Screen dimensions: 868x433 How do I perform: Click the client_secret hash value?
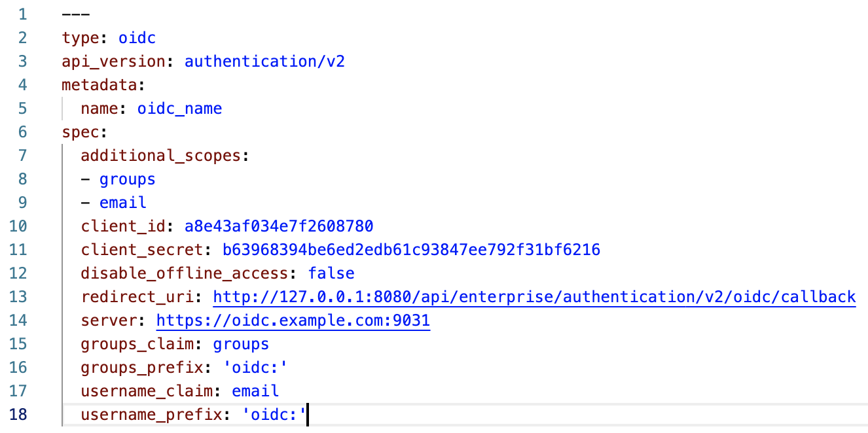pyautogui.click(x=411, y=250)
